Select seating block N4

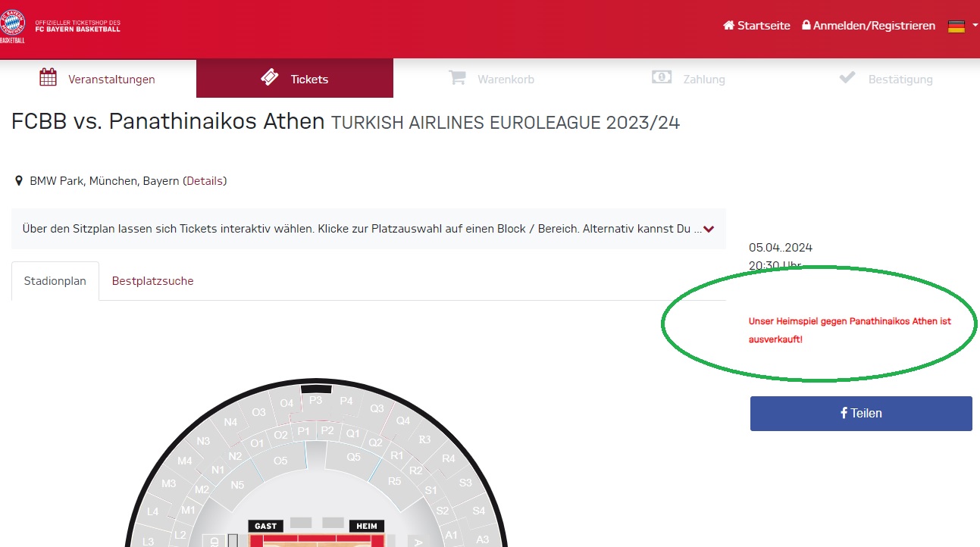click(x=231, y=422)
